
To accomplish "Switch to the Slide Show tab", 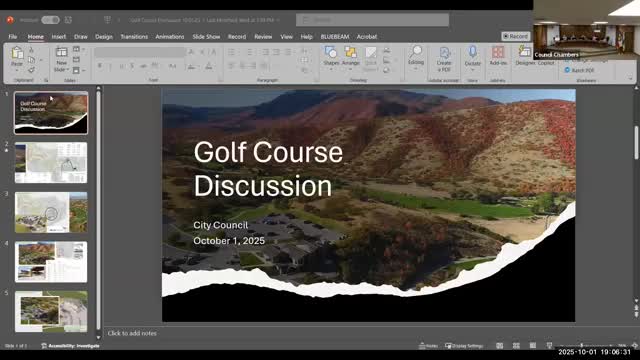I will (206, 37).
